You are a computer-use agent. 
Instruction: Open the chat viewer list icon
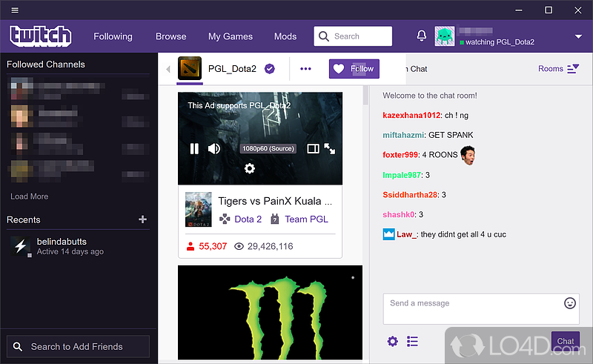pyautogui.click(x=412, y=341)
